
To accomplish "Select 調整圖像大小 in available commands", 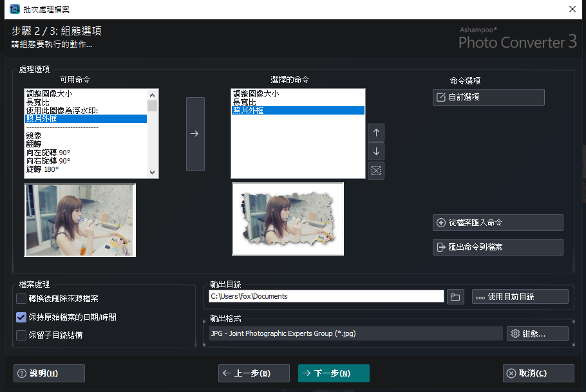I will 54,94.
